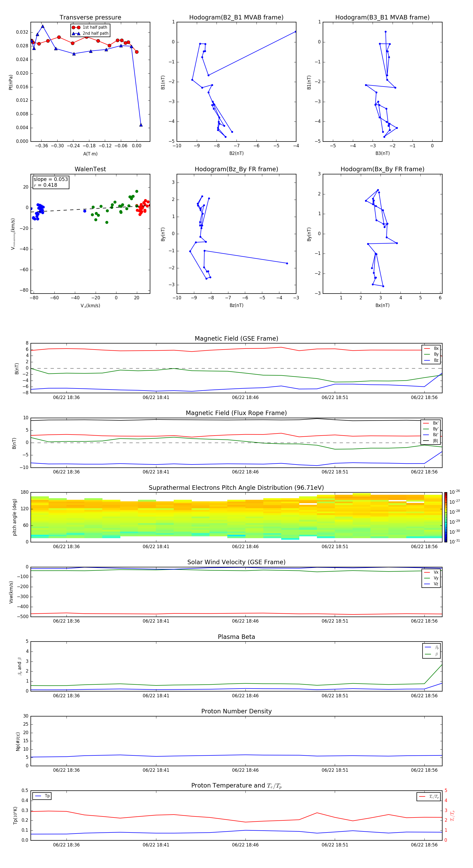The width and height of the screenshot is (473, 868).
Task: Click the 'Bz(nT)' x-axis label
Action: click(236, 305)
